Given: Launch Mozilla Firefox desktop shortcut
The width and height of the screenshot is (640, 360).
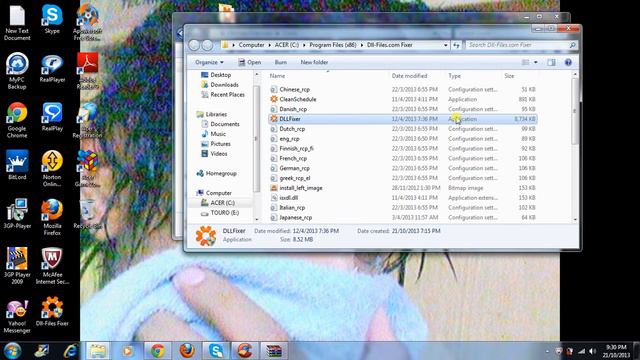Looking at the screenshot, I should (x=52, y=218).
